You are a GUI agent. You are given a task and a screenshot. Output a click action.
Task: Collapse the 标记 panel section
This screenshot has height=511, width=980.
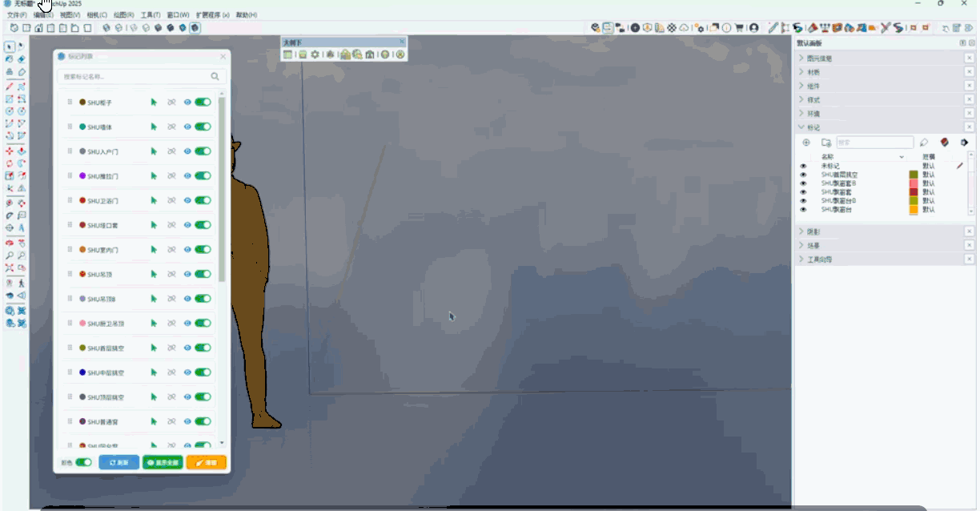[802, 127]
